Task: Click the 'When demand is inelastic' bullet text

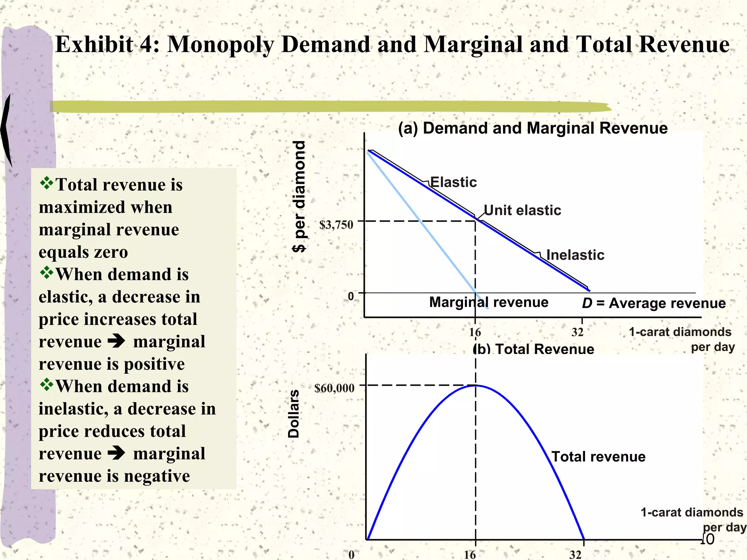Action: 127,431
